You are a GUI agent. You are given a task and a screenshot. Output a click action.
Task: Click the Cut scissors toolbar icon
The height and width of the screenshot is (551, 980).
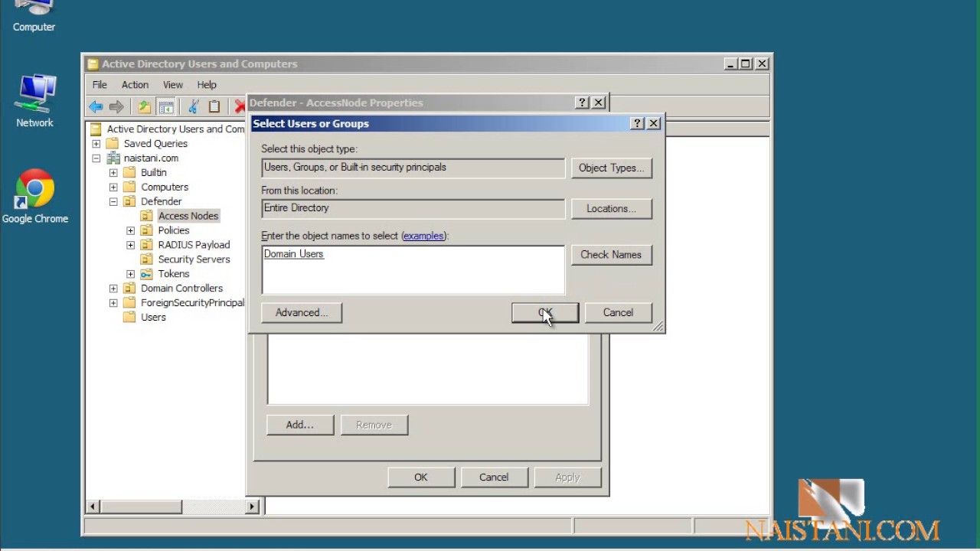(194, 107)
